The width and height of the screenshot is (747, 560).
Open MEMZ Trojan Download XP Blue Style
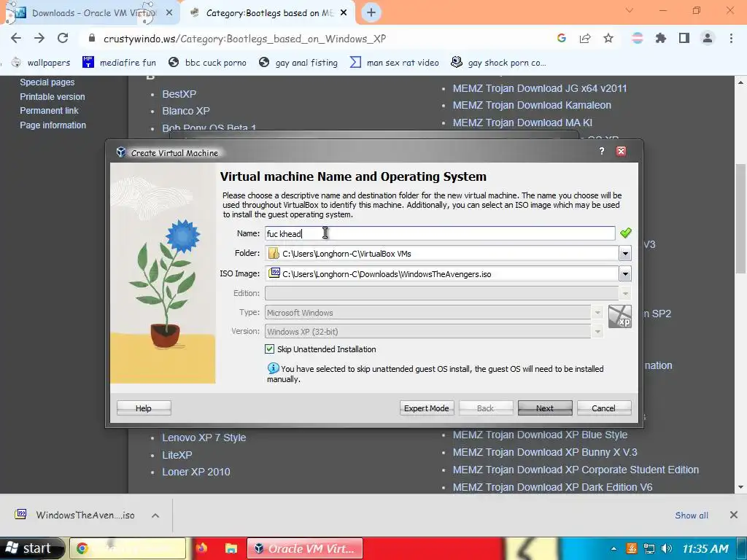[540, 435]
